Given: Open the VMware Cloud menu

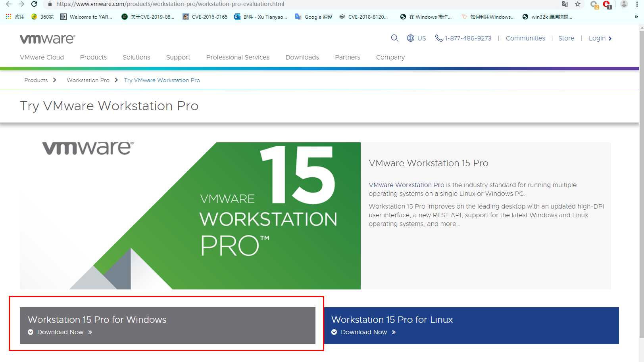Looking at the screenshot, I should (x=42, y=57).
